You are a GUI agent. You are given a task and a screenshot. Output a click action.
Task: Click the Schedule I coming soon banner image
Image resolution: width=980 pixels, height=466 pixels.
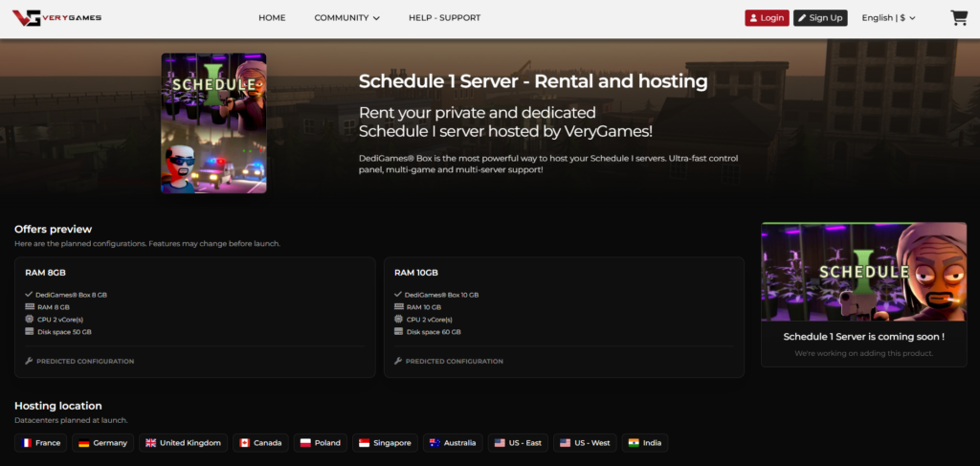tap(864, 272)
